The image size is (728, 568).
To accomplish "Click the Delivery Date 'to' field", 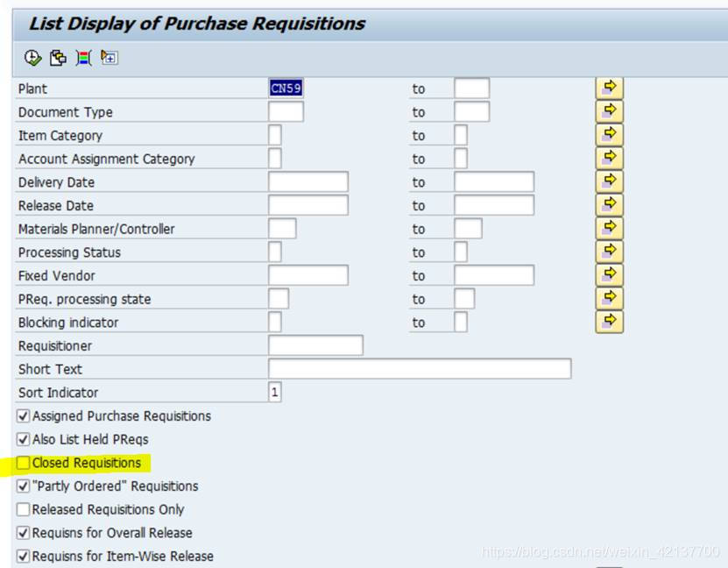I will click(494, 181).
